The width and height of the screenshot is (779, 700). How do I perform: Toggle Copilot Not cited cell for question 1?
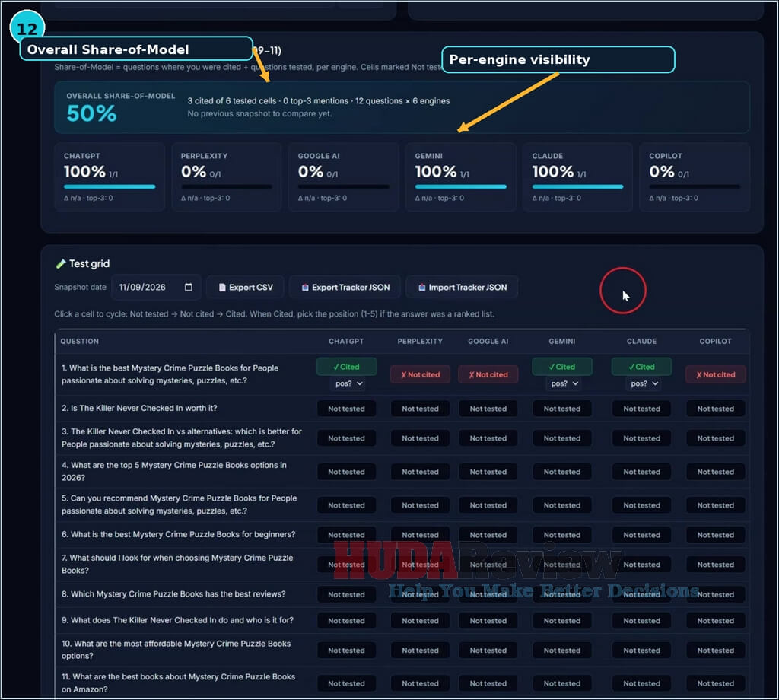pyautogui.click(x=715, y=374)
